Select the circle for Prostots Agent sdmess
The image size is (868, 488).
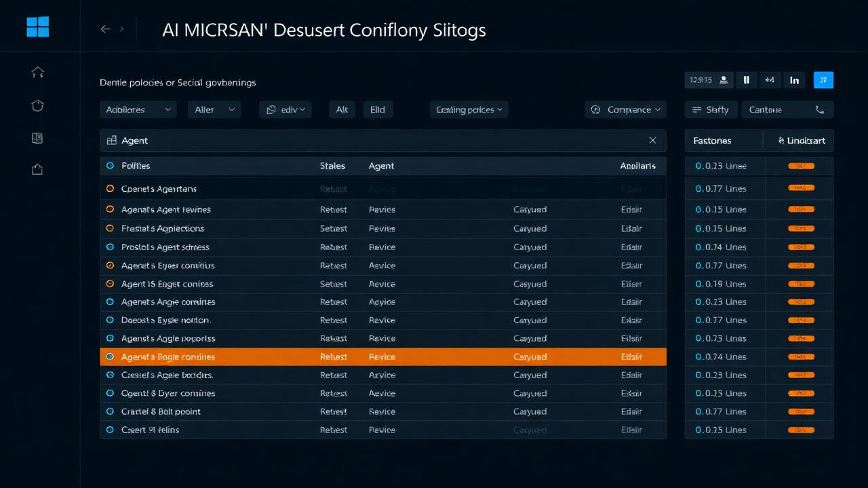pos(110,247)
